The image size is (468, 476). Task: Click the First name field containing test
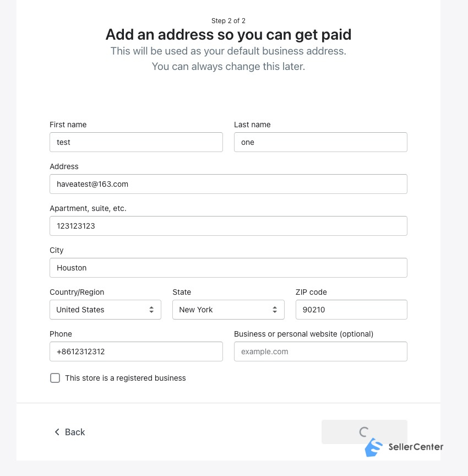coord(136,142)
